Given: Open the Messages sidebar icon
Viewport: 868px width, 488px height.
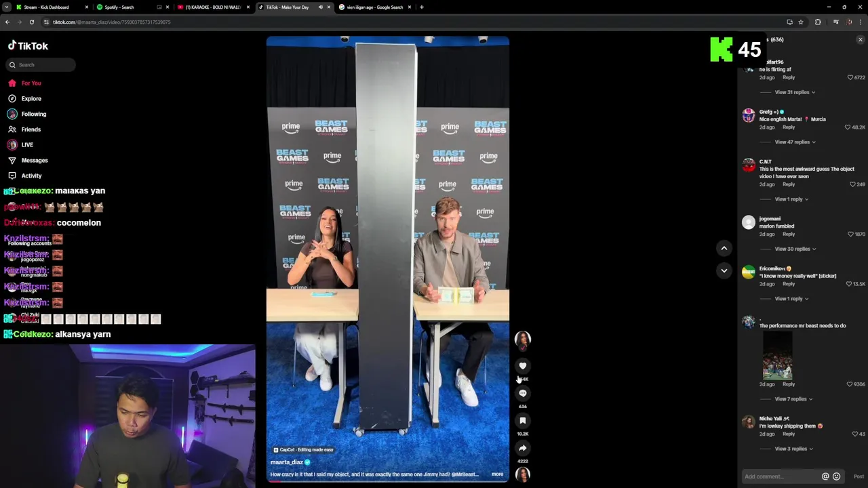Looking at the screenshot, I should 12,161.
